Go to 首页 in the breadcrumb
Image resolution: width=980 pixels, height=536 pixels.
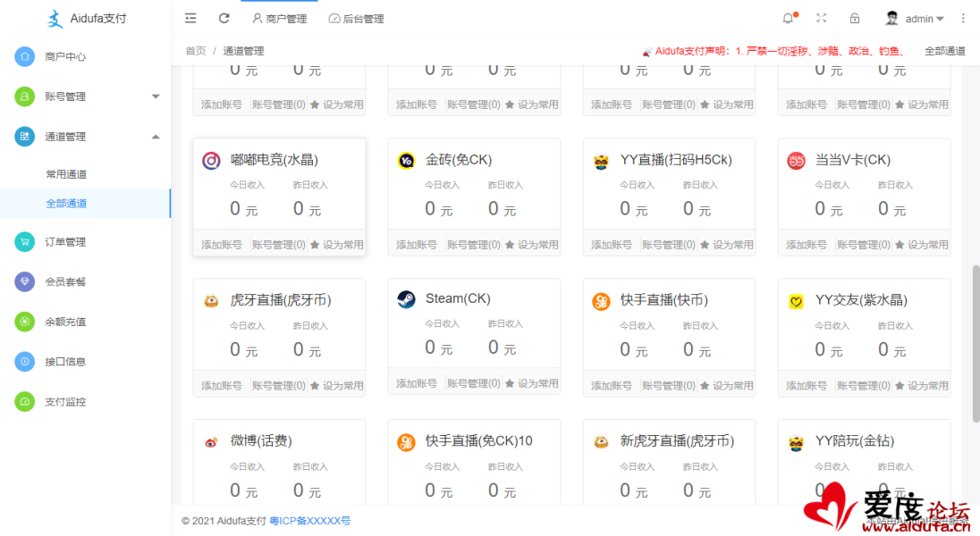(196, 51)
